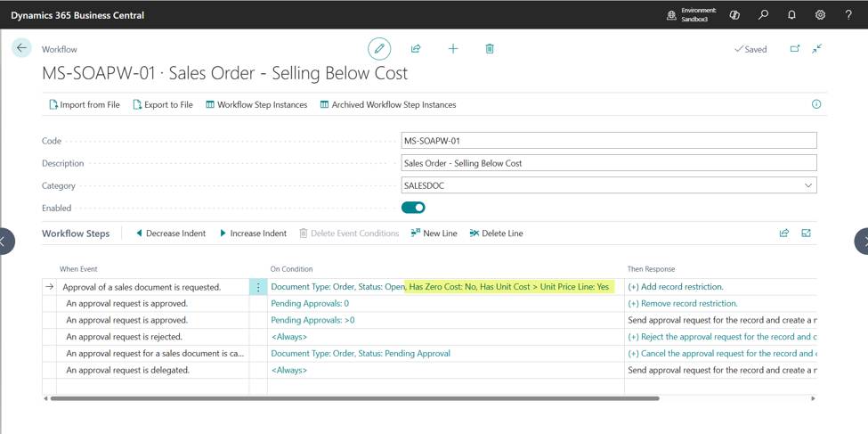The height and width of the screenshot is (434, 868).
Task: Open <Always> condition for rejected request
Action: pyautogui.click(x=289, y=337)
